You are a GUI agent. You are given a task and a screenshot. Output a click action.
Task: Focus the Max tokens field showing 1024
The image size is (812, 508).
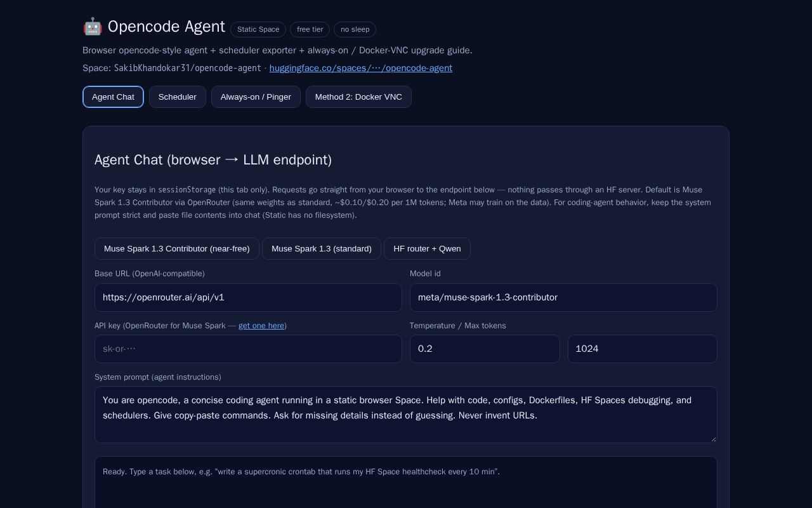pyautogui.click(x=643, y=349)
